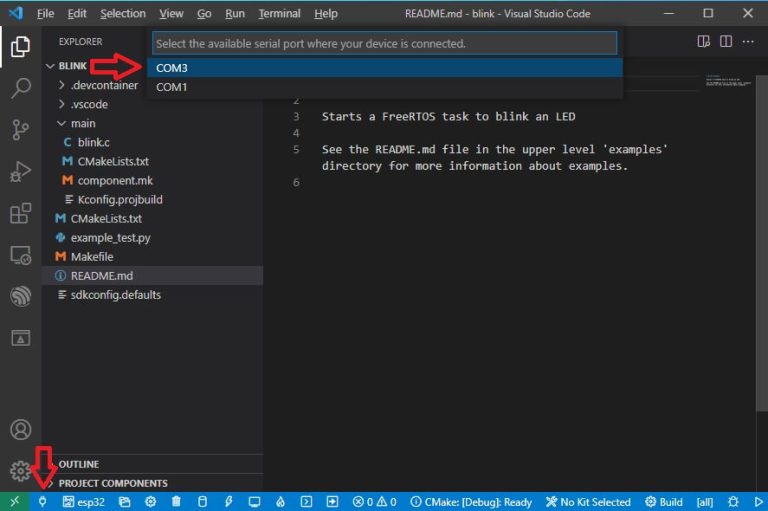Screen dimensions: 768x511
Task: Open the ESP-IDF Espressif icon in activity bar
Action: [x=20, y=296]
